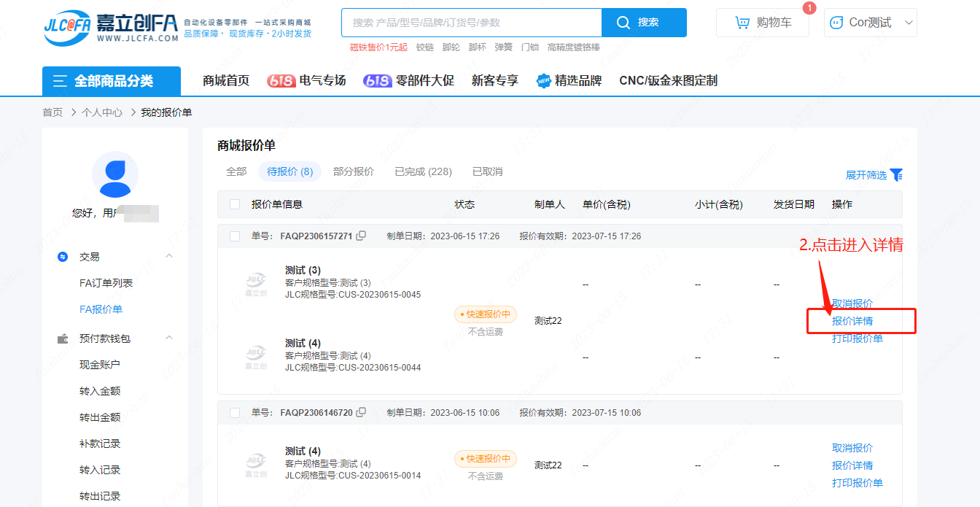Collapse the 交易 sidebar section
Viewport: 980px width, 507px height.
click(169, 257)
